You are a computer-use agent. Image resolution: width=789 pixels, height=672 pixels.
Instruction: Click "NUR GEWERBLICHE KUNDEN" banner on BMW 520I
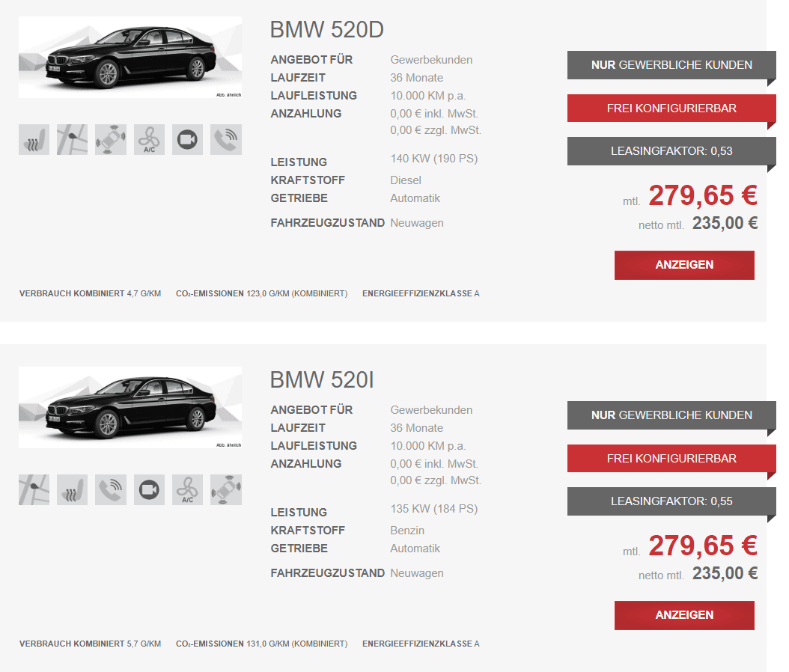[671, 415]
